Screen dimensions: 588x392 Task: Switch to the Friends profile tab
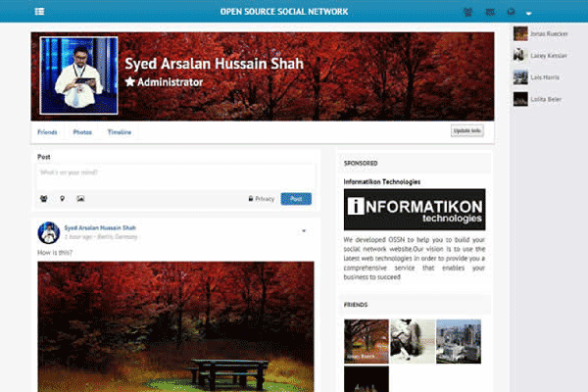click(x=47, y=131)
